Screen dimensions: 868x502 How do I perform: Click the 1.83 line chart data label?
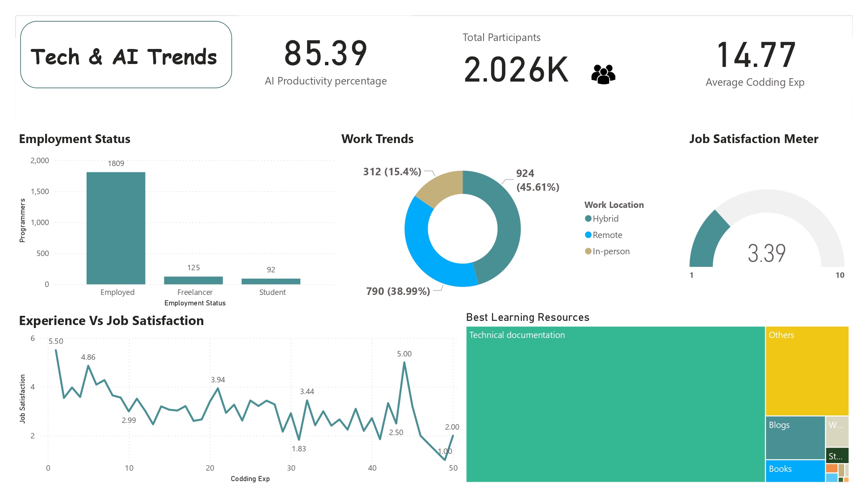click(299, 449)
